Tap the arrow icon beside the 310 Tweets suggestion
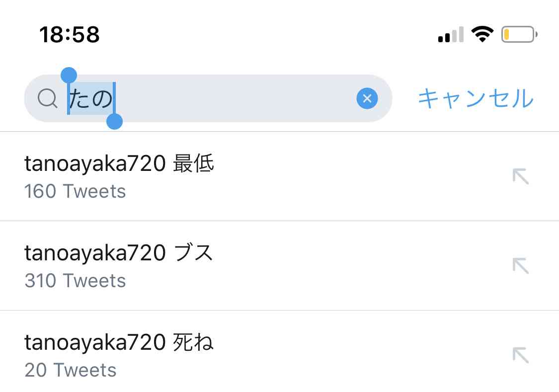Viewport: 559px width, 392px height. pos(521,266)
